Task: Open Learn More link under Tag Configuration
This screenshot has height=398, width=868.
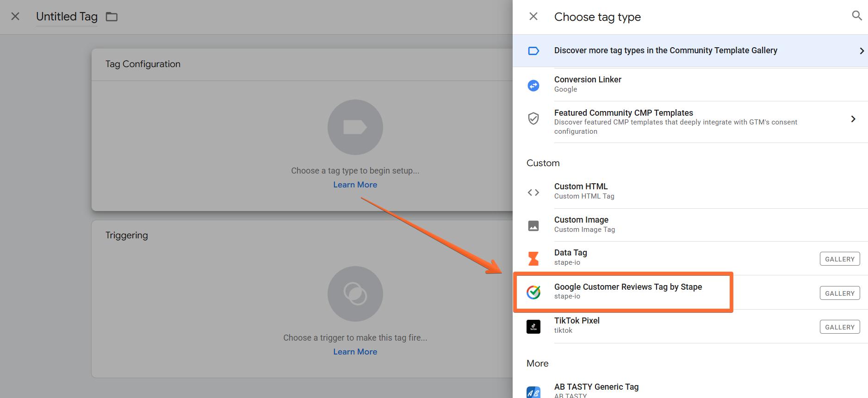Action: point(355,185)
